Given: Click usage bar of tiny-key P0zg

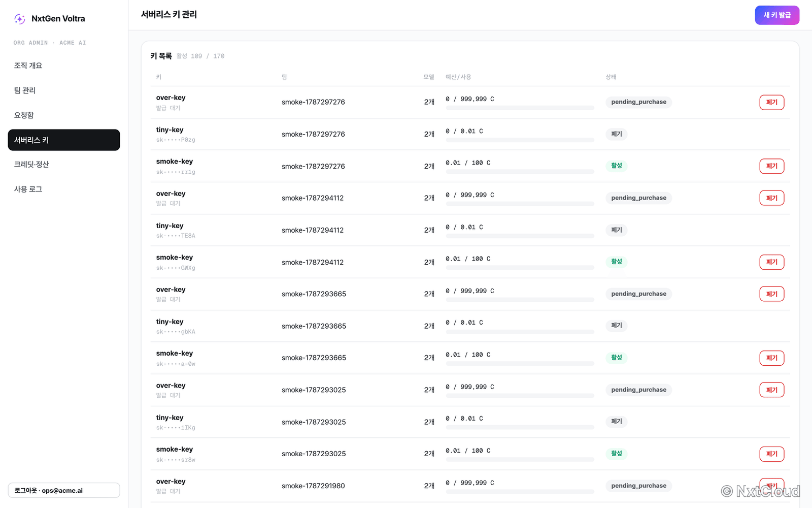Looking at the screenshot, I should pyautogui.click(x=520, y=140).
